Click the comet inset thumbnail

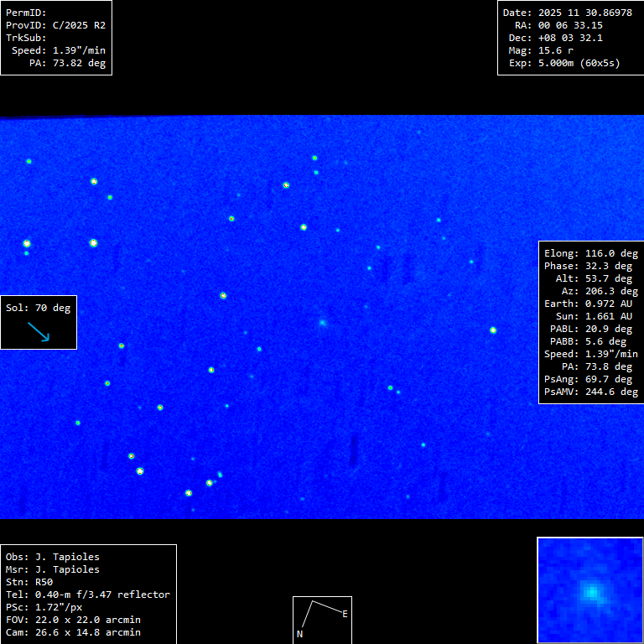pyautogui.click(x=589, y=589)
